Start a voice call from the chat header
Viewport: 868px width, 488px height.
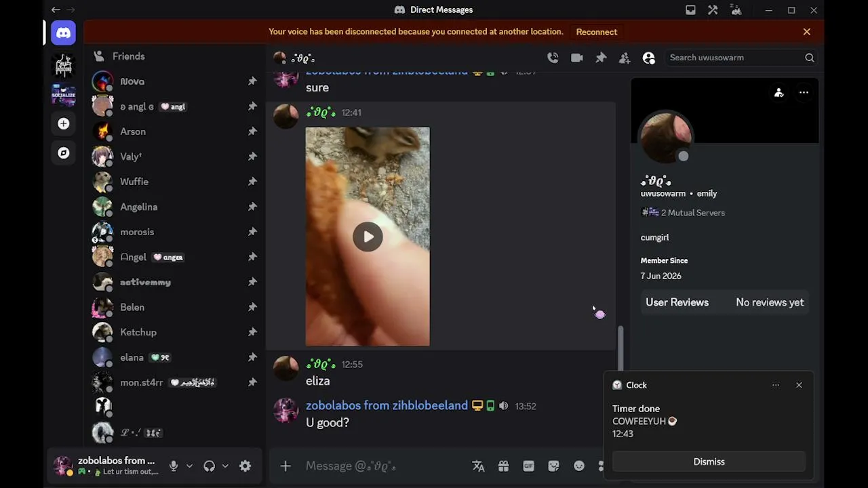(x=553, y=58)
